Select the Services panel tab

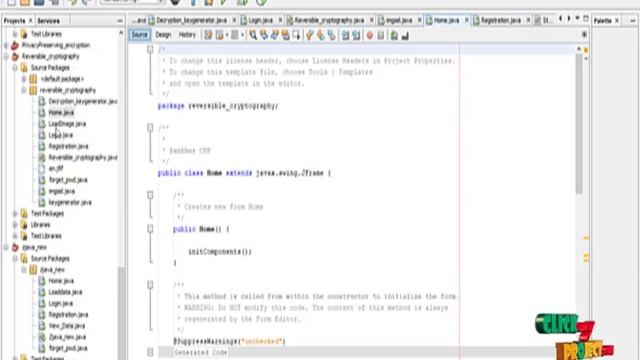[x=49, y=20]
